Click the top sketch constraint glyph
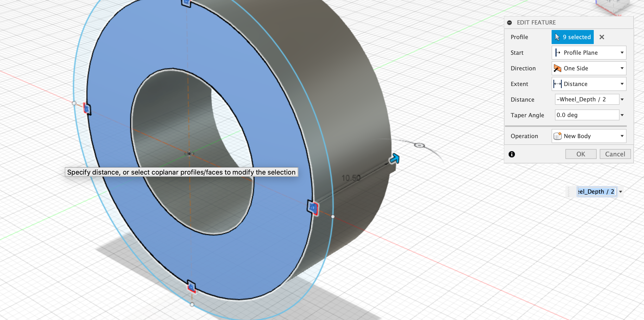 point(186,3)
